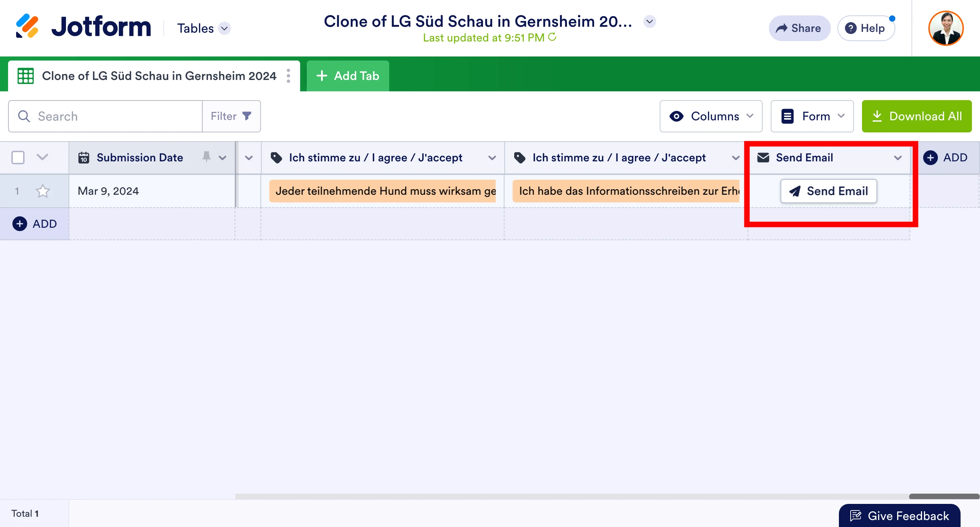Click the Share arrow icon
Viewport: 980px width, 527px height.
(x=782, y=28)
